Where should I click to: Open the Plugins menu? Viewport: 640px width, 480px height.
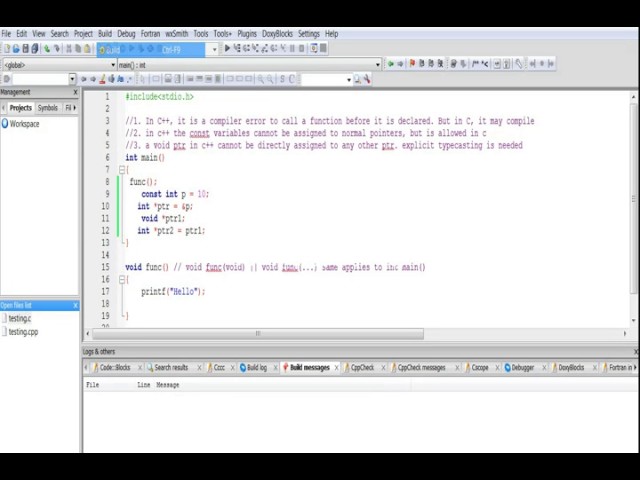(247, 34)
